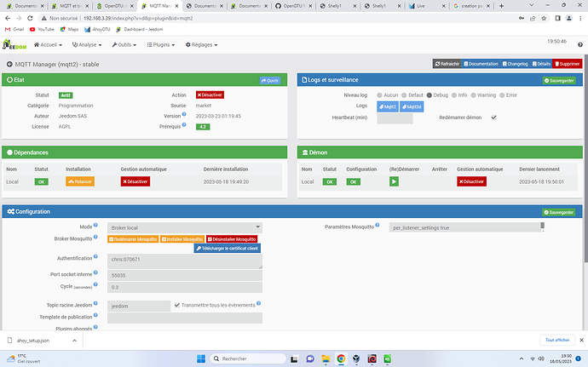Click the Jeedom logo
The image size is (588, 367).
pos(14,44)
